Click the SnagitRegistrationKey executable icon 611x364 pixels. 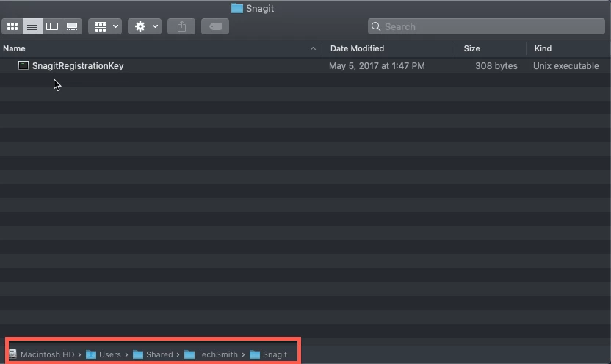(x=23, y=65)
